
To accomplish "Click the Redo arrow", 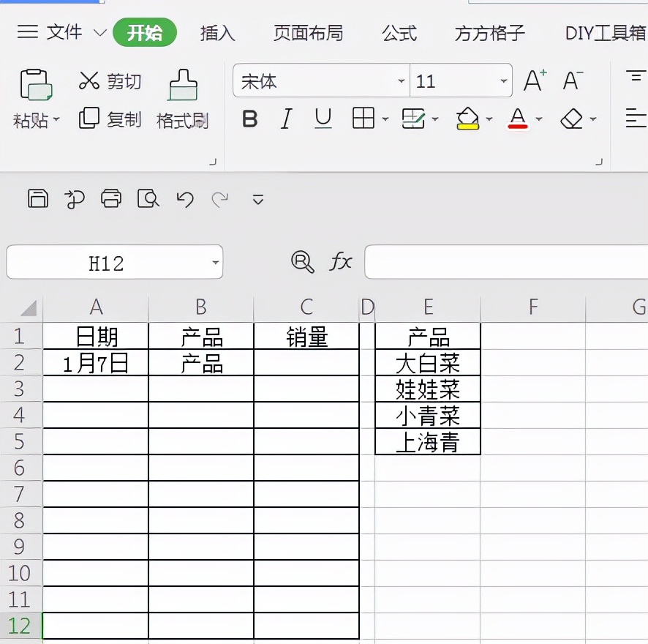I will (220, 199).
